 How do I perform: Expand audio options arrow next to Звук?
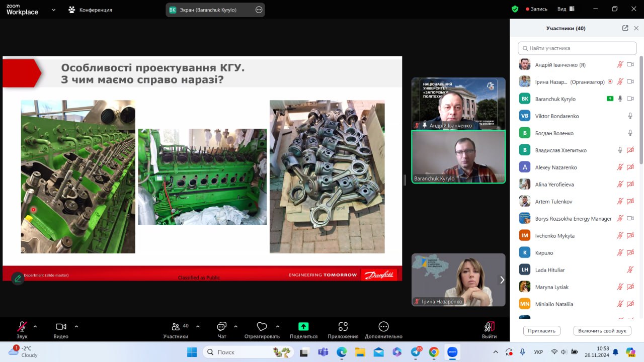(35, 326)
